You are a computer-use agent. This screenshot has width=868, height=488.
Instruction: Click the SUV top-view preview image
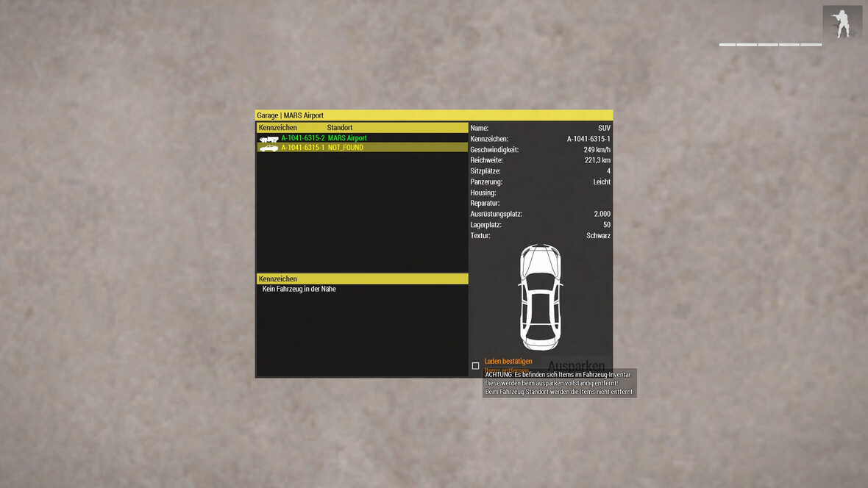pos(540,297)
